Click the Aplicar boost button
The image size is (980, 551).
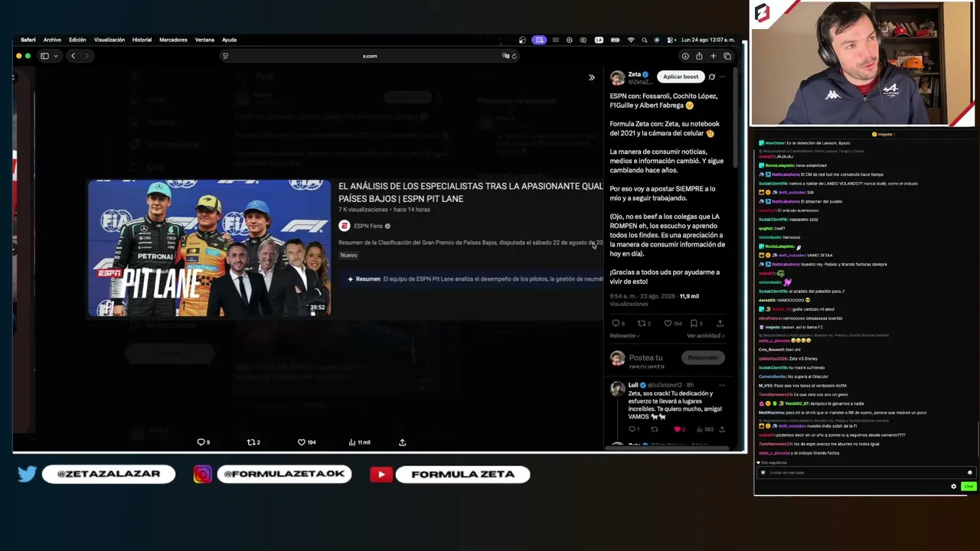point(681,77)
